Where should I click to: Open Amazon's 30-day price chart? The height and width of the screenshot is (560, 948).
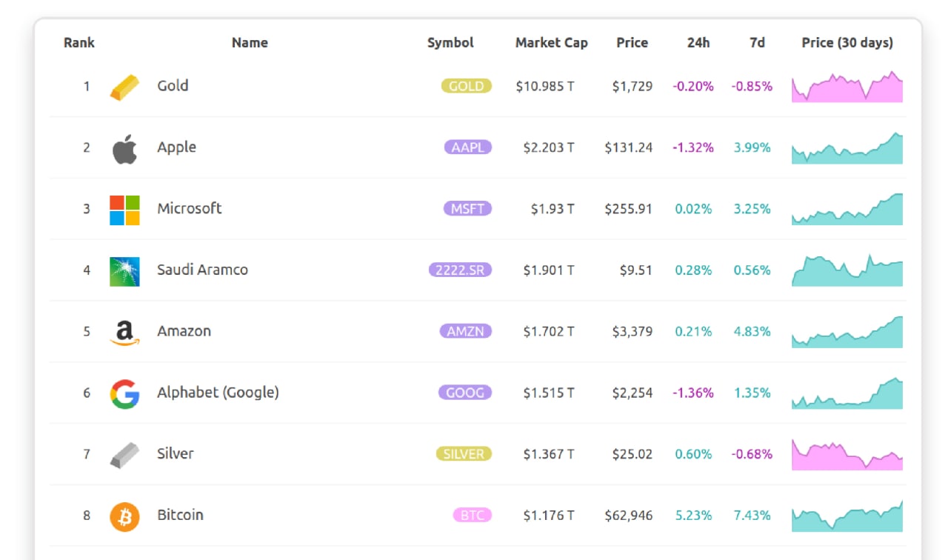[847, 332]
